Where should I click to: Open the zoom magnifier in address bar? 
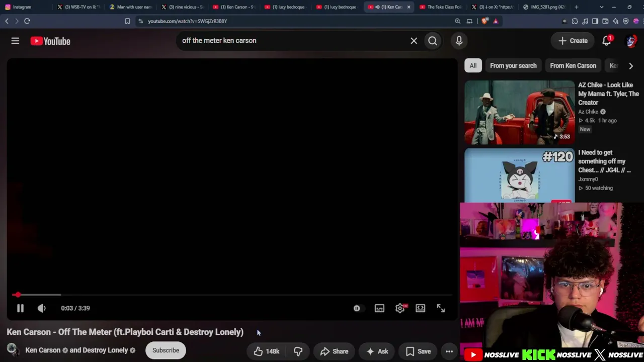[x=458, y=21]
